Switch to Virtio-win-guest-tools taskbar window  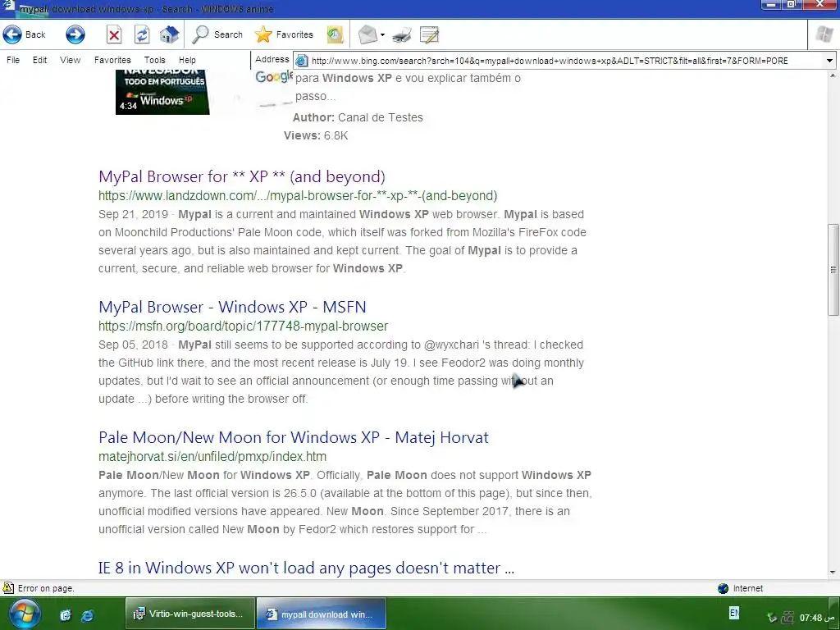click(x=190, y=614)
